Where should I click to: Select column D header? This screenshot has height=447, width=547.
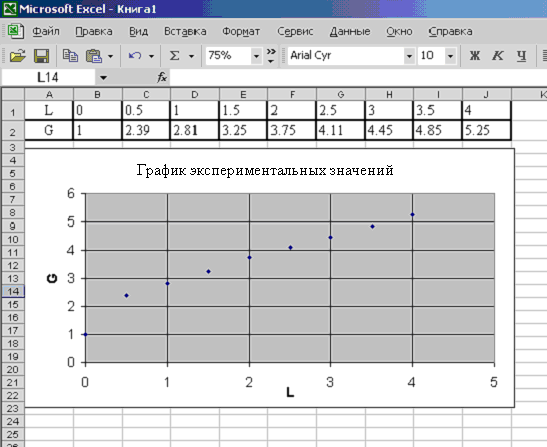click(195, 94)
